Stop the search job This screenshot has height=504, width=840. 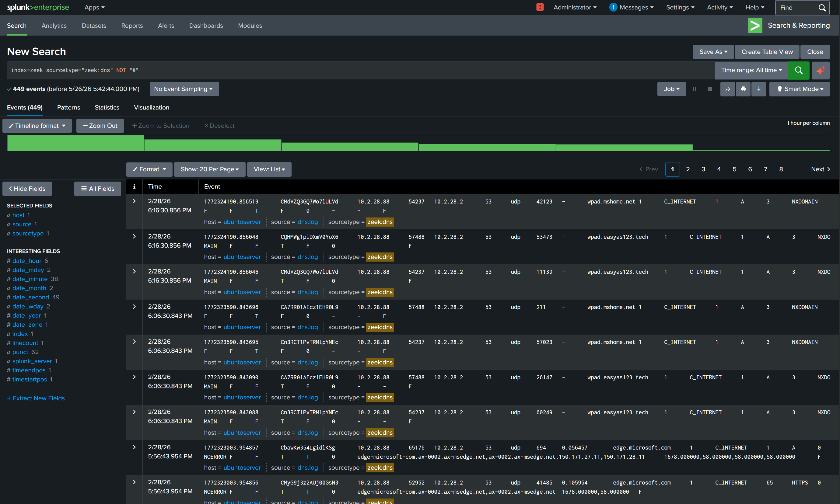pyautogui.click(x=710, y=89)
